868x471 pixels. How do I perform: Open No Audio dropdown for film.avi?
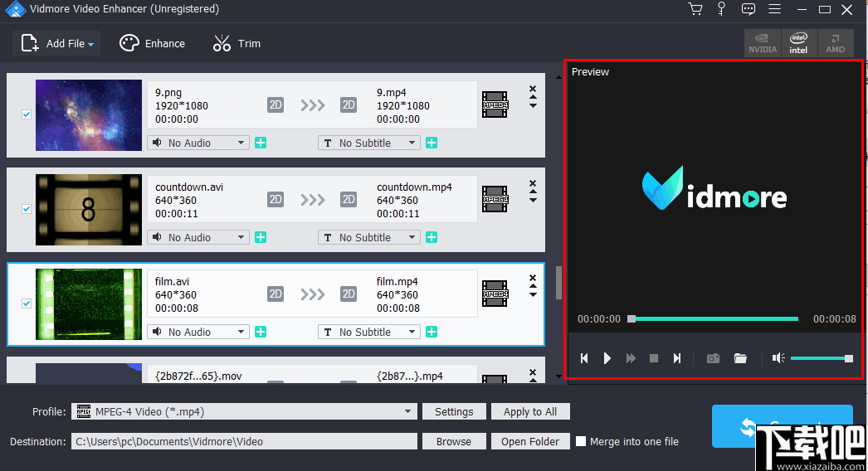(198, 332)
